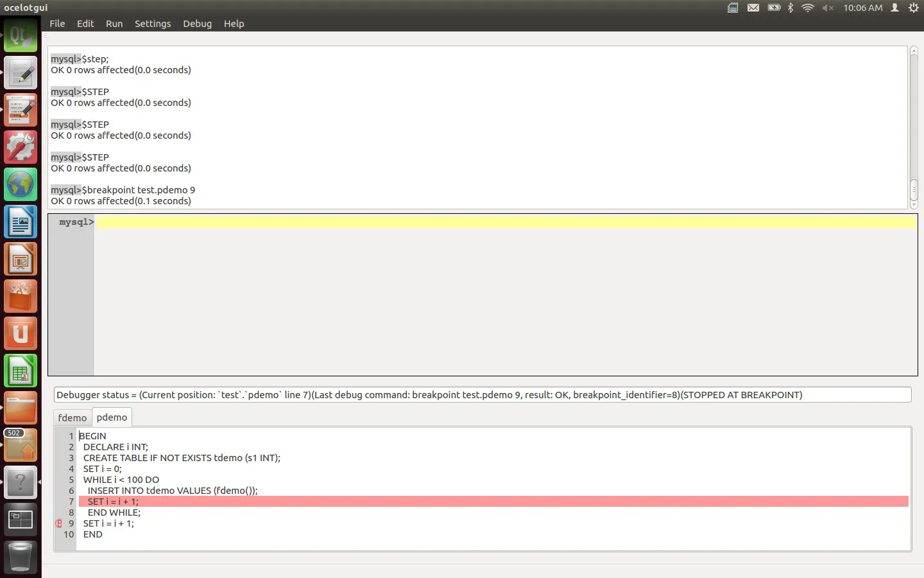The width and height of the screenshot is (924, 578).
Task: Launch the notepad text editor dock icon
Action: pyautogui.click(x=21, y=73)
